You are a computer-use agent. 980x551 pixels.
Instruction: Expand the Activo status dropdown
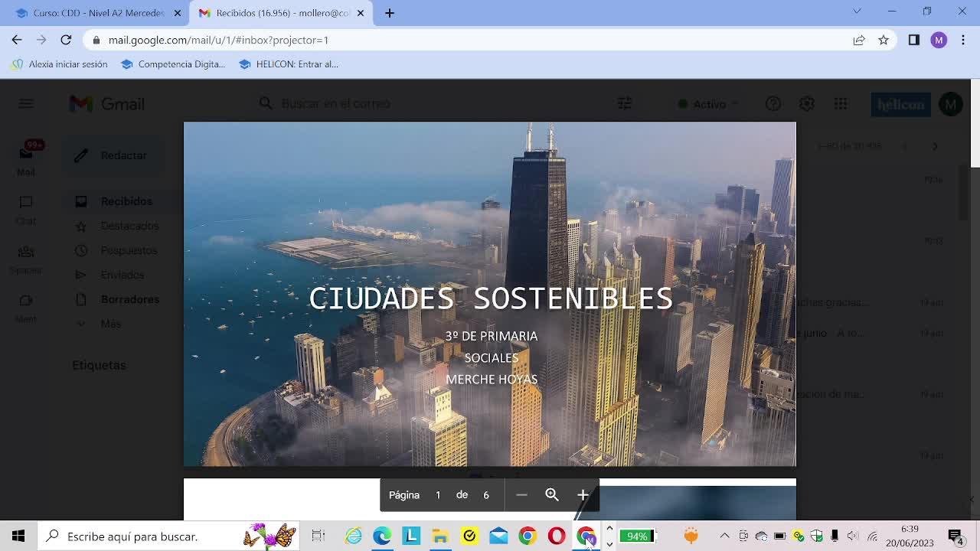709,104
